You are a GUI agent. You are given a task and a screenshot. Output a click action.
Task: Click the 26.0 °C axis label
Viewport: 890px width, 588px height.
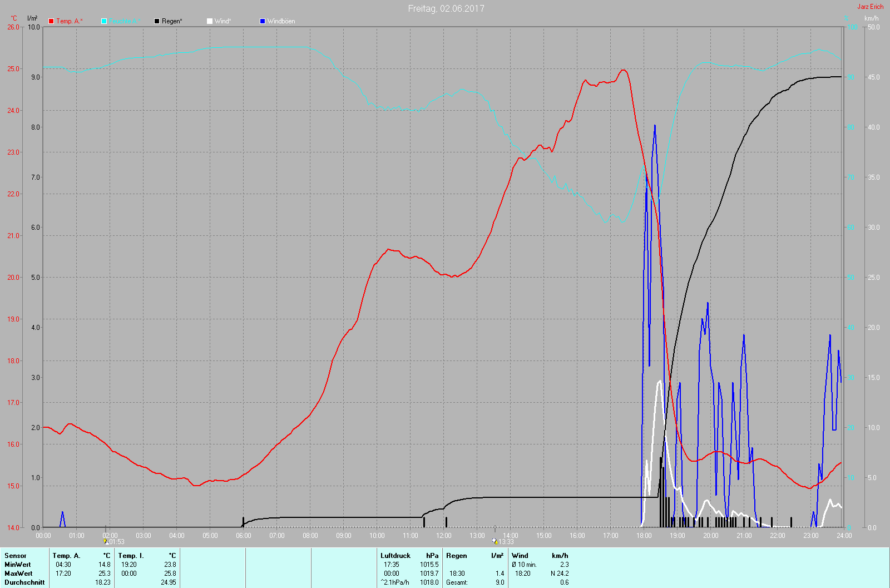[13, 27]
